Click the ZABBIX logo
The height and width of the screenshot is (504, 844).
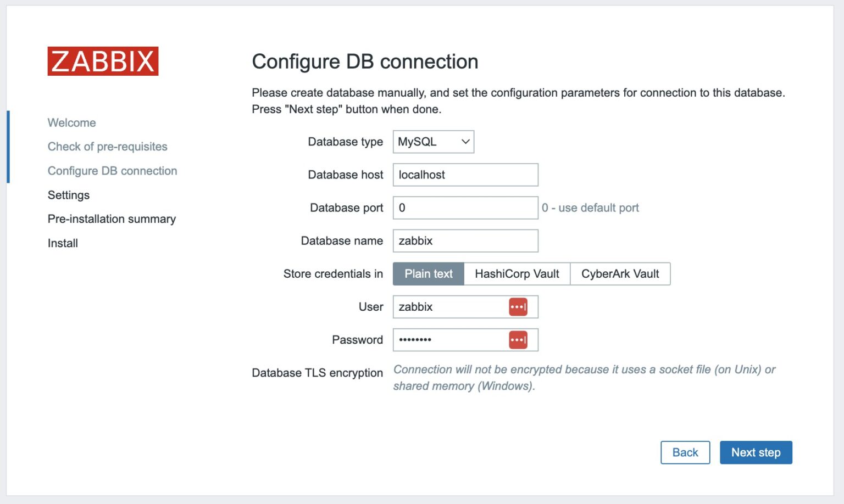[x=103, y=61]
